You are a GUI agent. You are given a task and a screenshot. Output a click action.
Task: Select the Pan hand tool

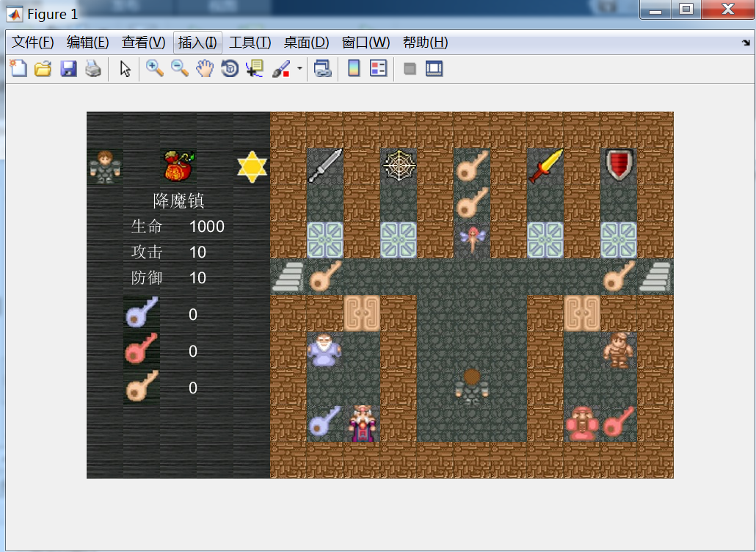coord(205,68)
